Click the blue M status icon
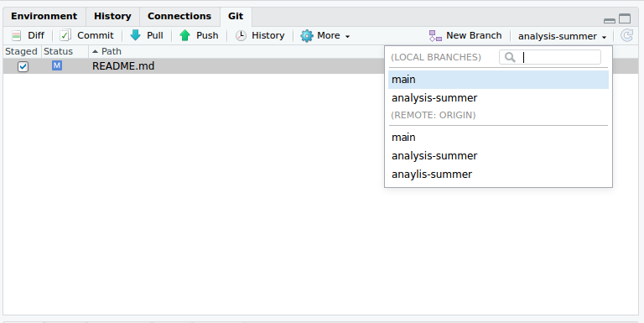Image resolution: width=644 pixels, height=323 pixels. [x=57, y=65]
